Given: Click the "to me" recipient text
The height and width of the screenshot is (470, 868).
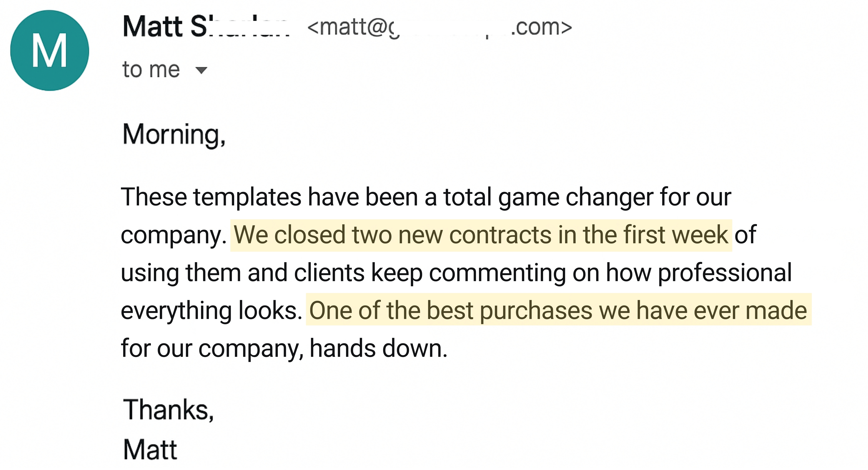Looking at the screenshot, I should click(x=151, y=70).
